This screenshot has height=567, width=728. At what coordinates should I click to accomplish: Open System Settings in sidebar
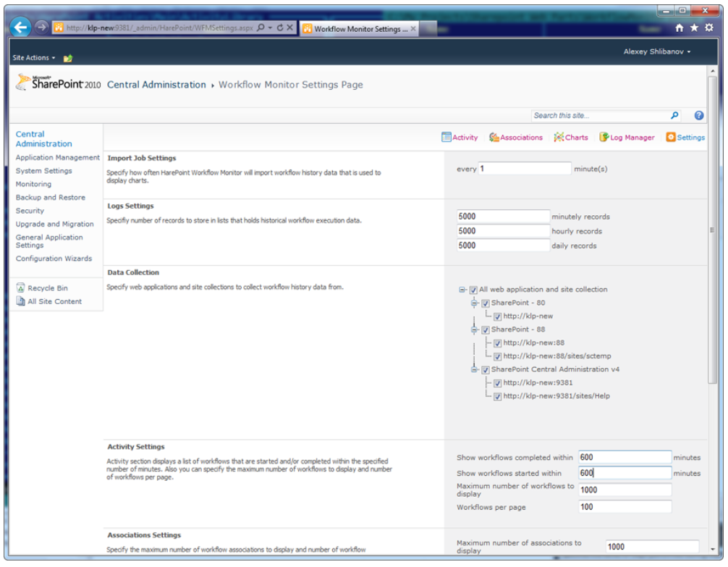(x=43, y=171)
